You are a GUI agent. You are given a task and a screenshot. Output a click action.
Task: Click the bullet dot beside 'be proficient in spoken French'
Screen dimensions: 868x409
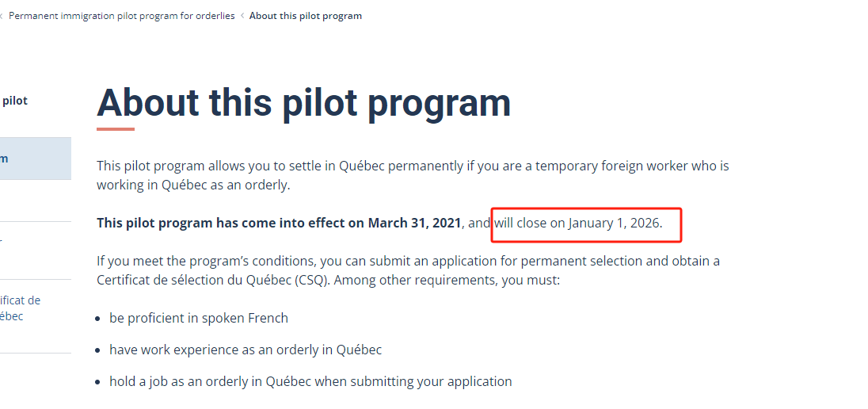pyautogui.click(x=101, y=319)
